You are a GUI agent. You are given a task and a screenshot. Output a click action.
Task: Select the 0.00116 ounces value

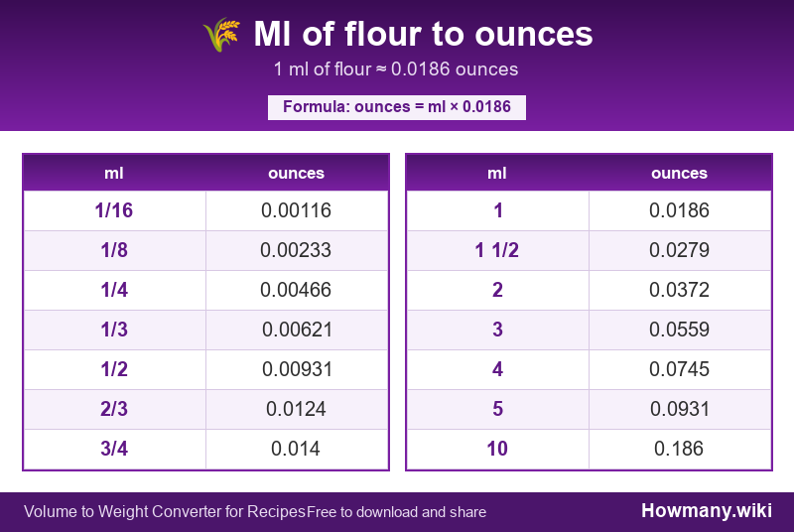296,210
